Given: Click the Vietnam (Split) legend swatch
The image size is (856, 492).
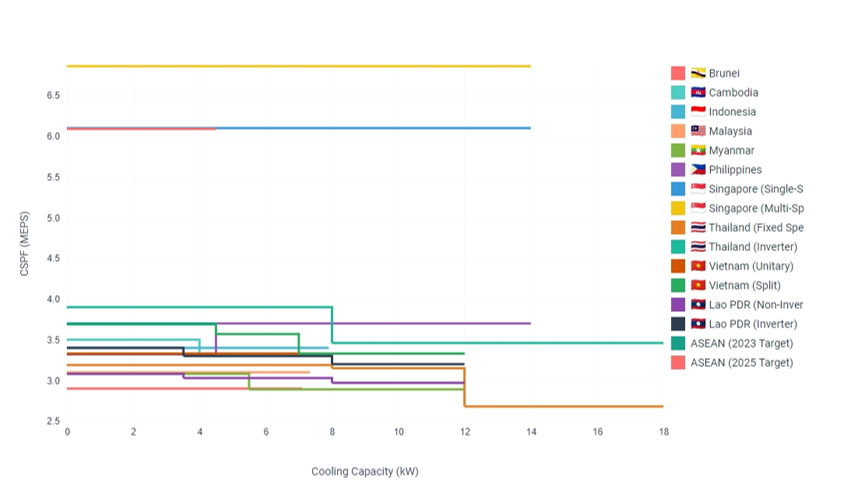Looking at the screenshot, I should [678, 285].
